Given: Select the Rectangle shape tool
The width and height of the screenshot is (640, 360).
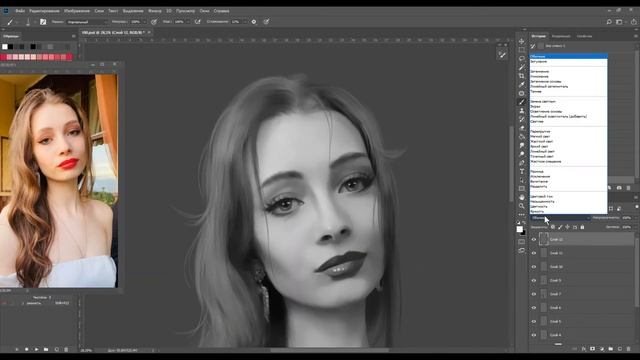Looking at the screenshot, I should (522, 189).
